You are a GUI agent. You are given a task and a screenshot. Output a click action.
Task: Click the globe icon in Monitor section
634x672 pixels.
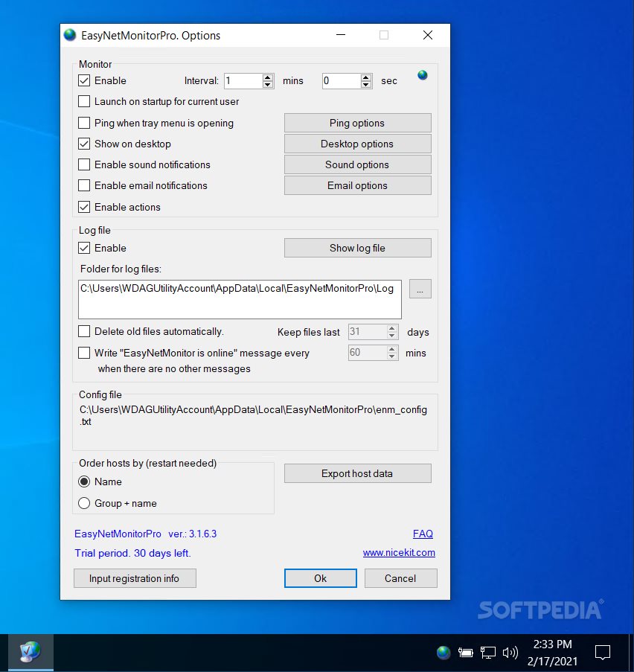(x=422, y=75)
